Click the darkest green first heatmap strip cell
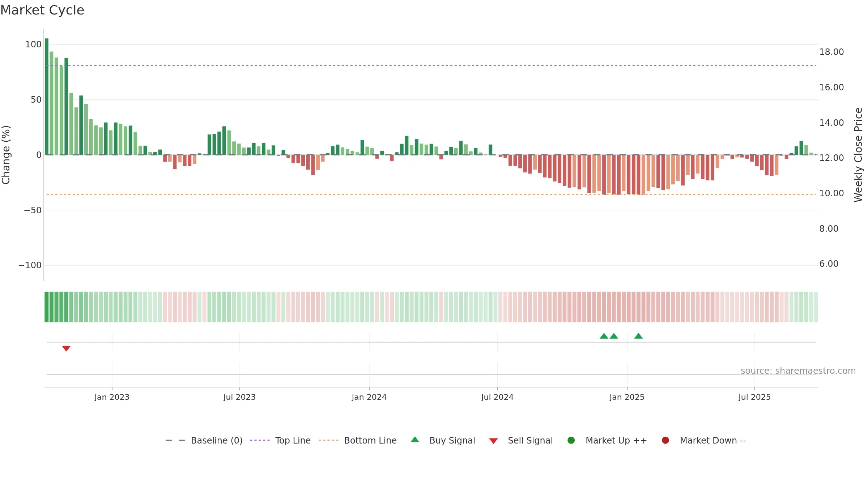 47,307
